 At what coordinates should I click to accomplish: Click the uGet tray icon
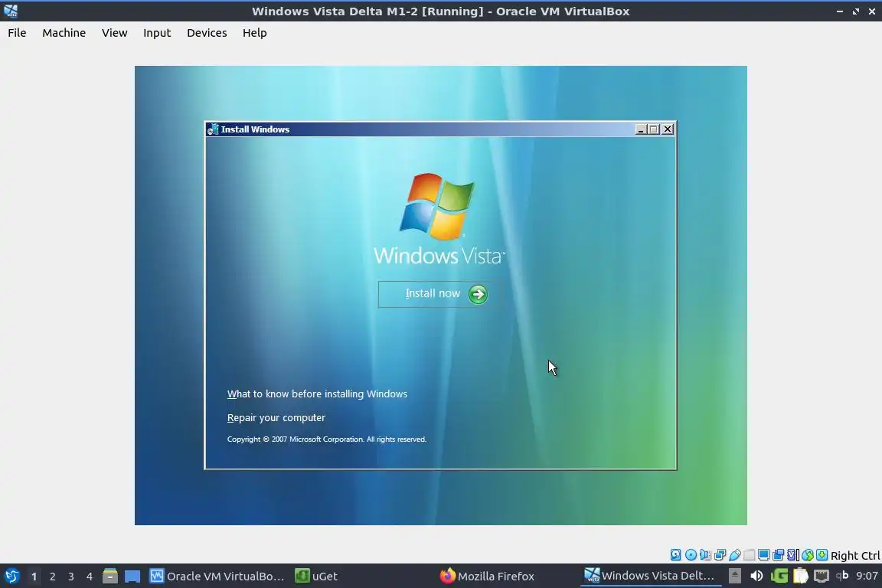click(x=779, y=576)
